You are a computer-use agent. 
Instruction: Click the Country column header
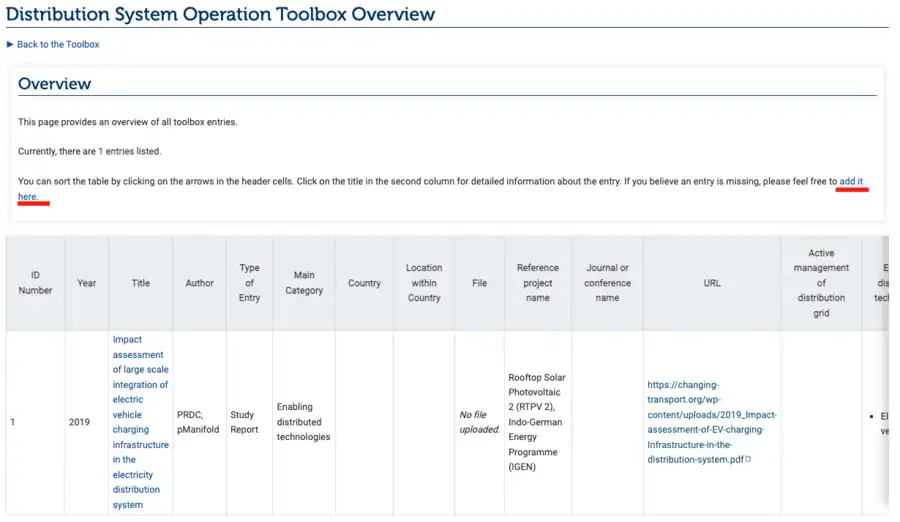[x=364, y=283]
